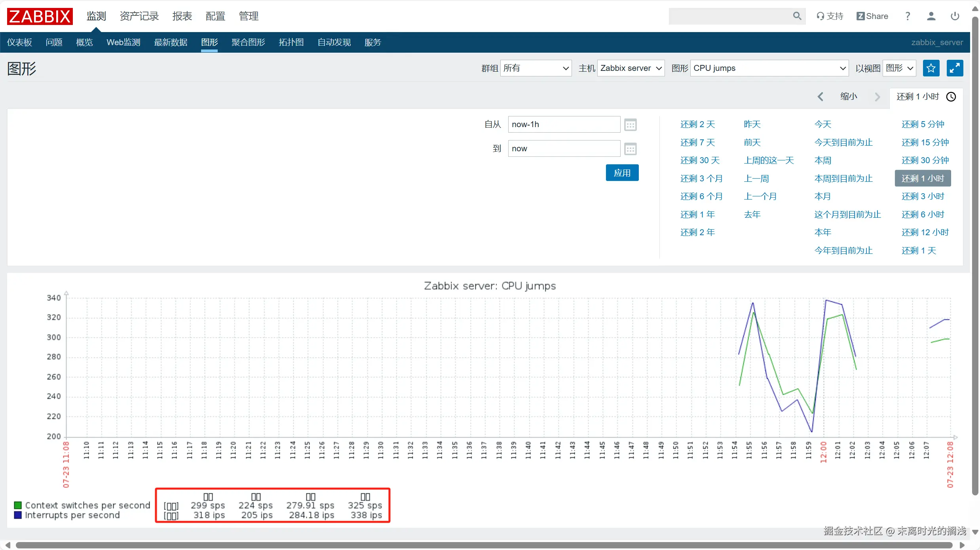Click the green Context switches legend swatch
The height and width of the screenshot is (550, 980).
pyautogui.click(x=18, y=505)
